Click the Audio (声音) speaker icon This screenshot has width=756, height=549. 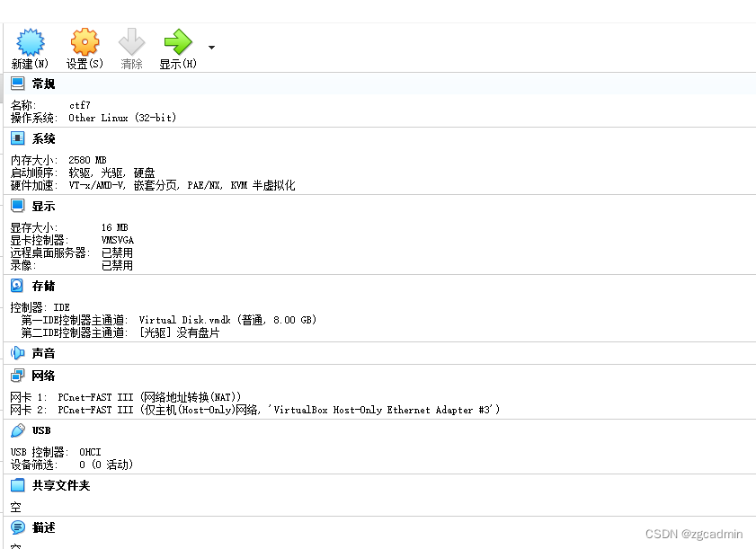[17, 353]
